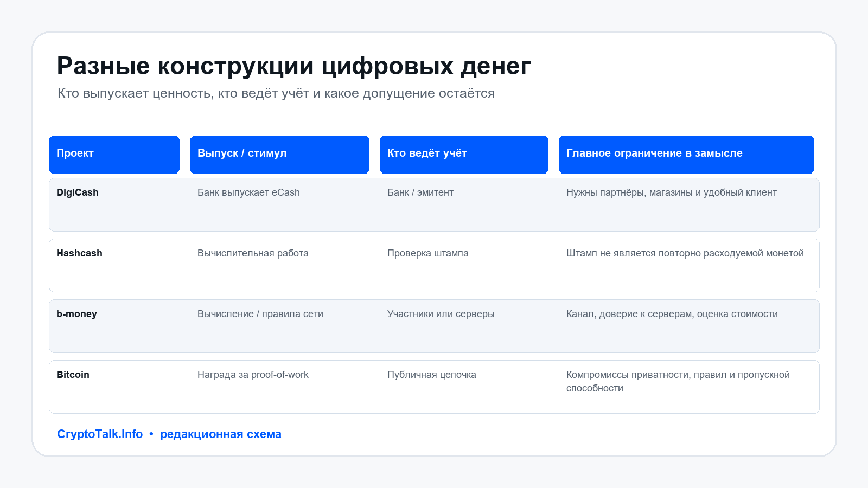Screen dimensions: 868x488
Task: Select the 'Кто ведёт учёт' column header
Action: click(464, 155)
